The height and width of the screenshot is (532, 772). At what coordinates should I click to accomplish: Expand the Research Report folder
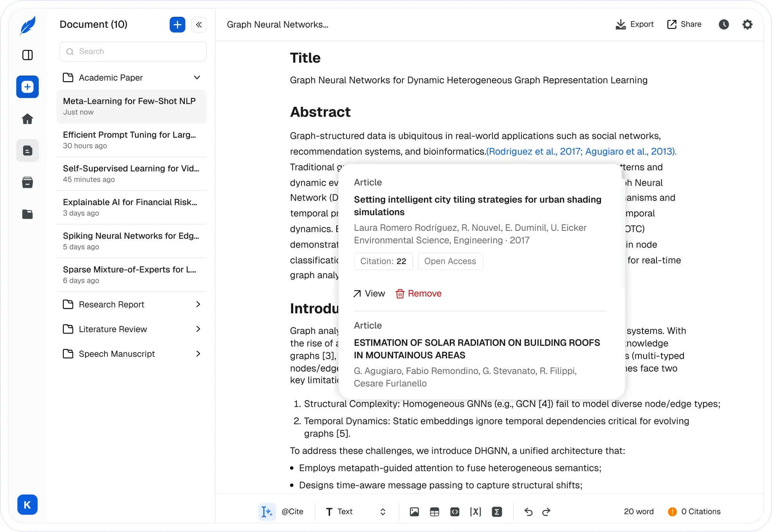click(x=198, y=304)
